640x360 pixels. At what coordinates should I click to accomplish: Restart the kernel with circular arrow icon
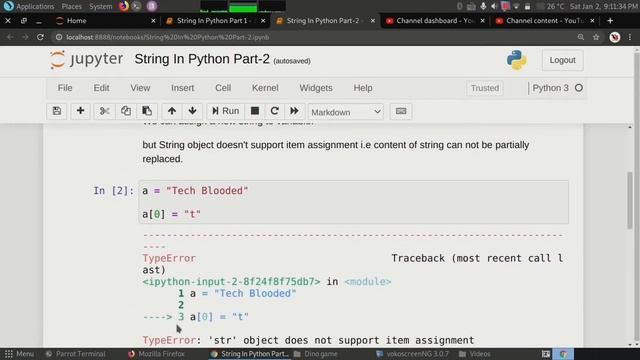pyautogui.click(x=275, y=111)
